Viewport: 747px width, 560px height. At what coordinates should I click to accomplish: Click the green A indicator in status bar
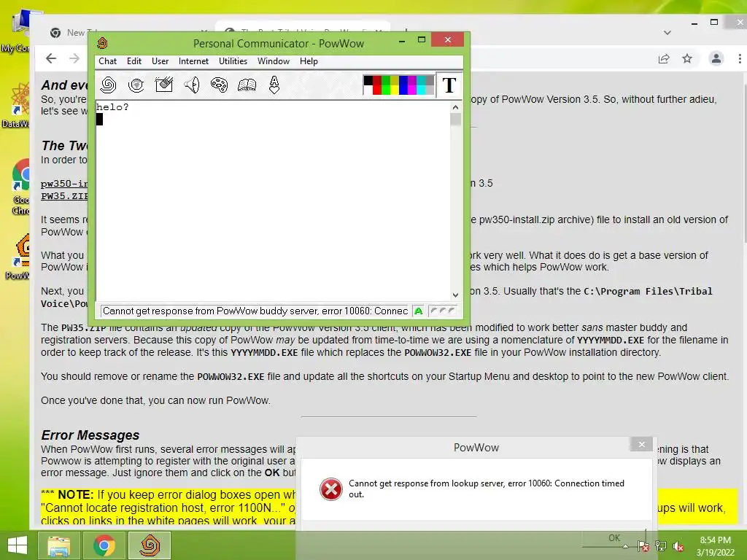(418, 311)
